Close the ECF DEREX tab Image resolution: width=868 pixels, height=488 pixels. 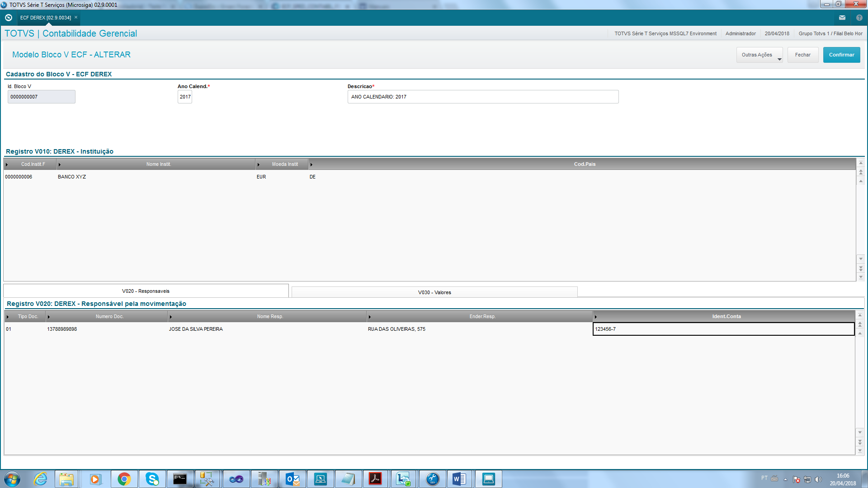[x=76, y=18]
